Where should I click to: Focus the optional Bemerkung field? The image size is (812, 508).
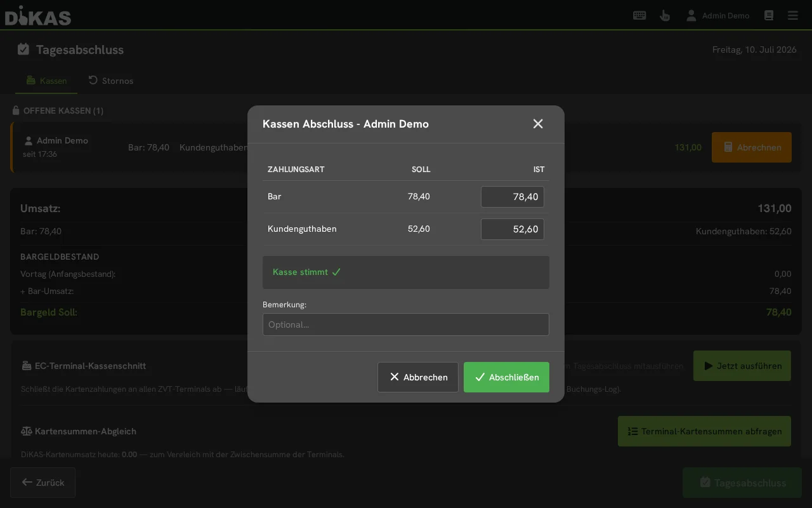pos(406,324)
